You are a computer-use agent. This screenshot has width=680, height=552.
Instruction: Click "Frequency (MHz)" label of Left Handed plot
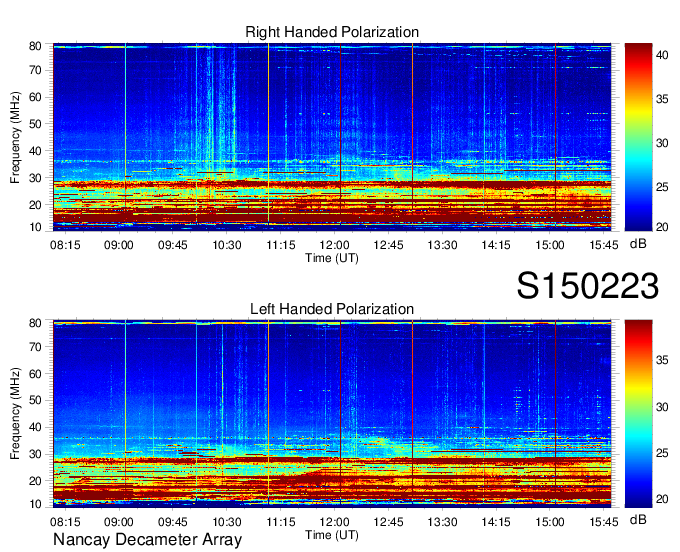(15, 414)
